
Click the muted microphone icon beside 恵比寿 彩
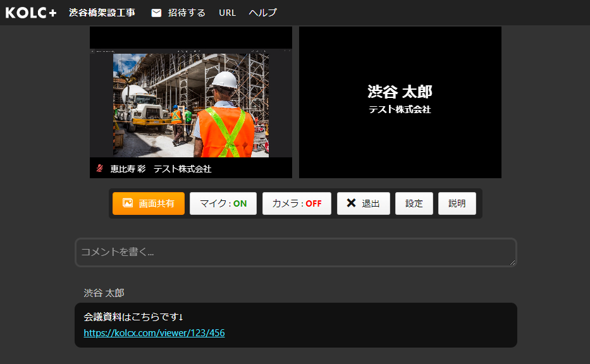pos(99,169)
